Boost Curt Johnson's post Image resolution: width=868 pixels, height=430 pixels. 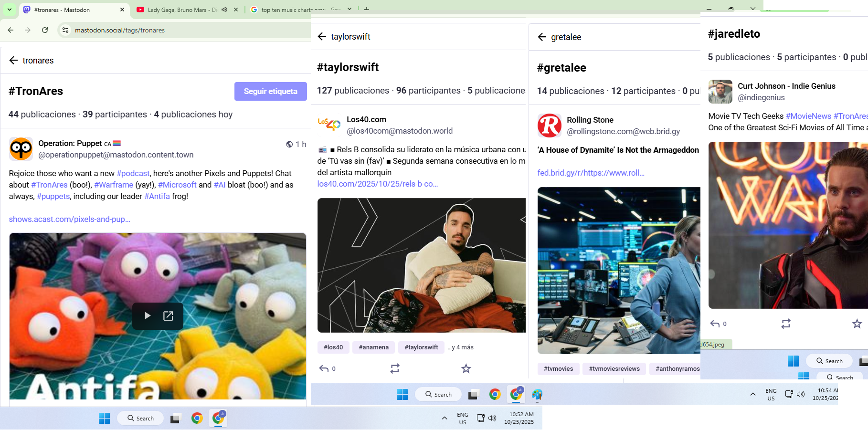pyautogui.click(x=786, y=324)
